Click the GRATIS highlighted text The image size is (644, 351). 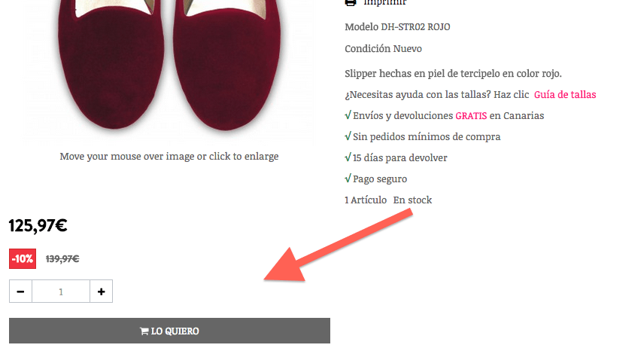(471, 116)
